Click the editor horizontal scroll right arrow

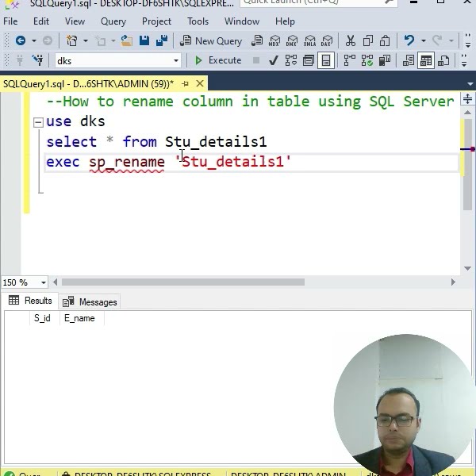(453, 282)
